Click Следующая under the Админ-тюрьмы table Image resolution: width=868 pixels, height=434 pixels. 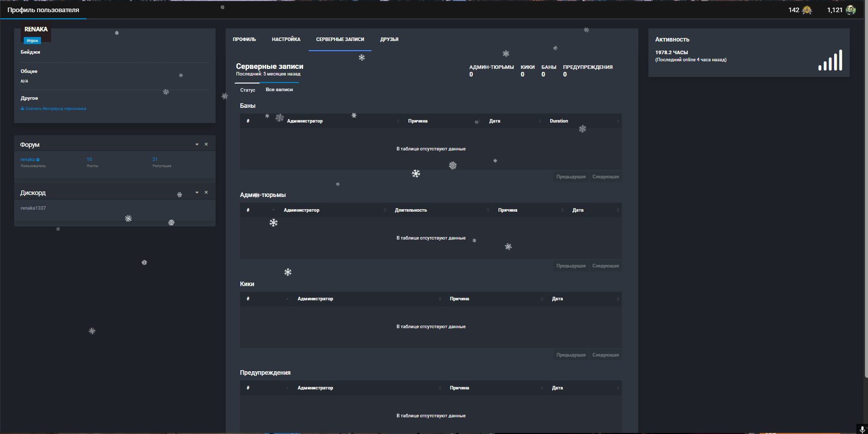pyautogui.click(x=605, y=266)
